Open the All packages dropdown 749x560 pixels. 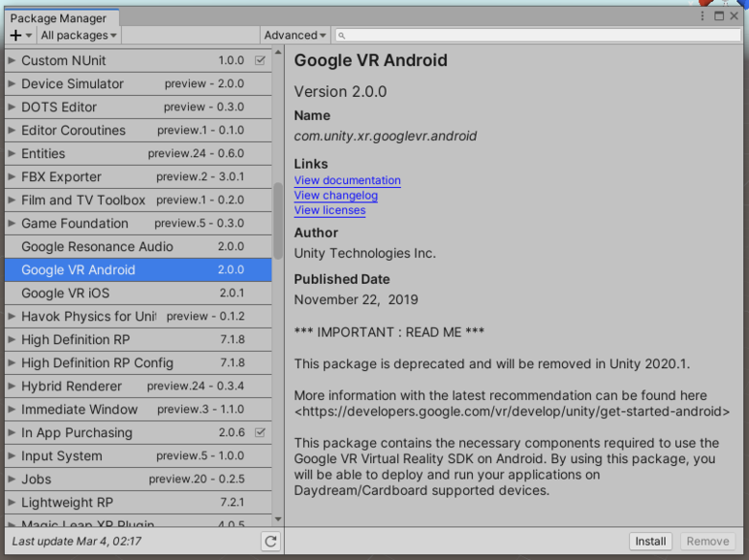point(78,35)
